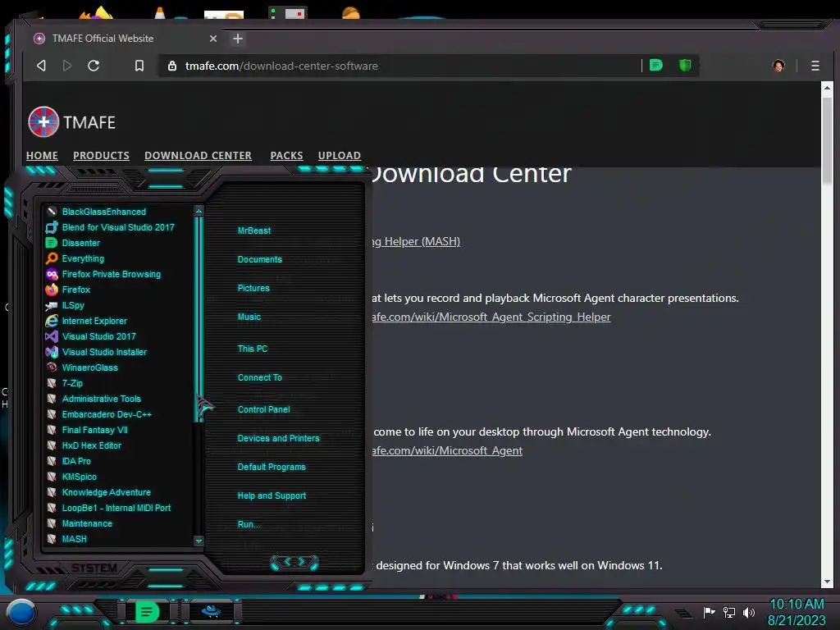Expand IDA Pro folder
Screen dimensions: 840x630
click(x=69, y=460)
